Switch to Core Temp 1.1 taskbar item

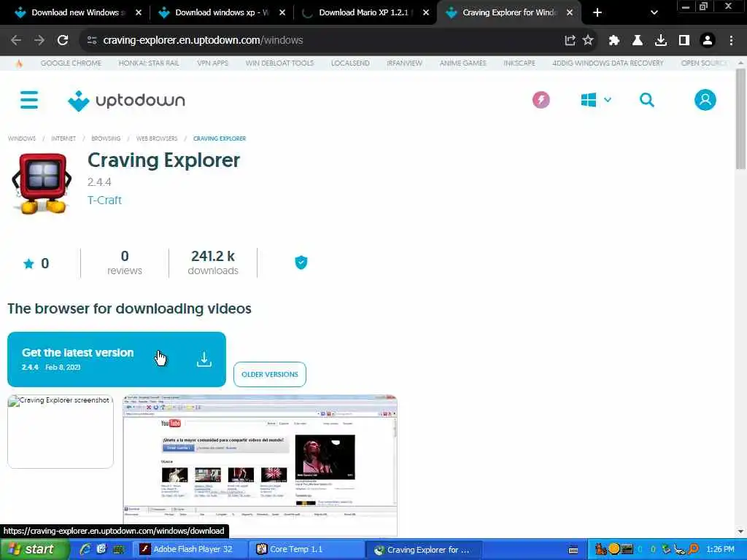[307, 550]
